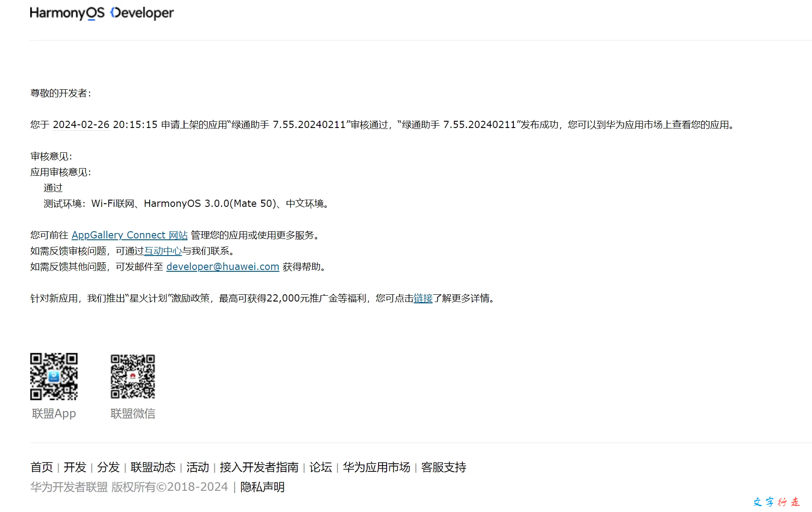The height and width of the screenshot is (512, 812).
Task: Click the 联盟微信 label
Action: point(133,413)
